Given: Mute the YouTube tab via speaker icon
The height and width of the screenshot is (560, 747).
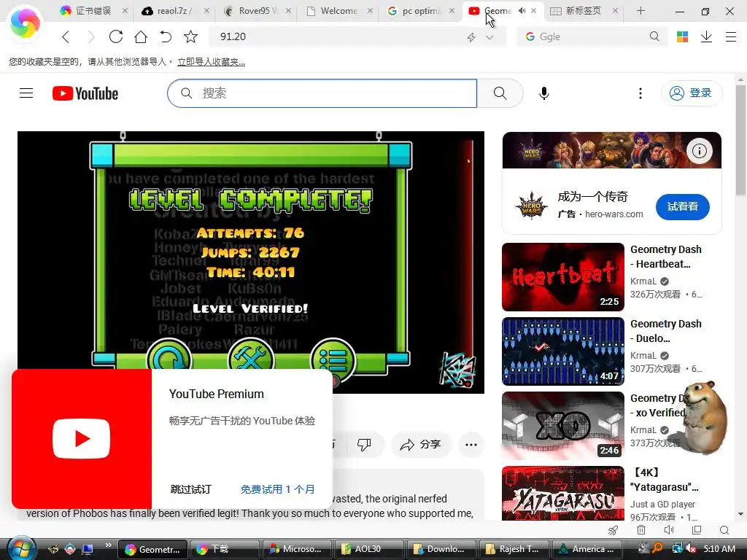Looking at the screenshot, I should pyautogui.click(x=522, y=10).
